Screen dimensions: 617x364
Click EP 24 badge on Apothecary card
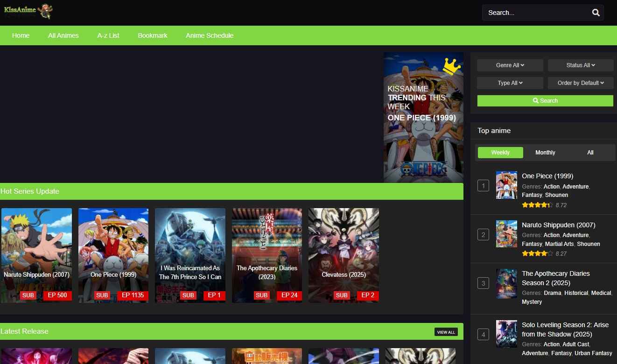(x=289, y=295)
